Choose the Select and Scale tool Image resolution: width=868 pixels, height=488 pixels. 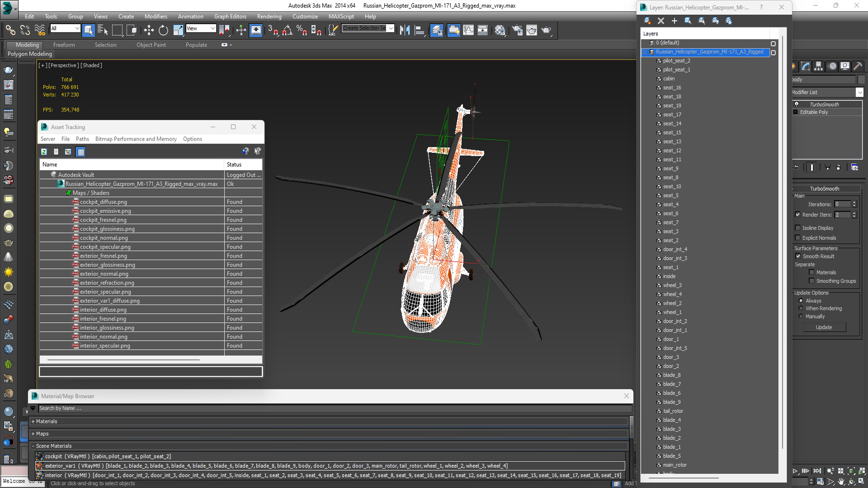[x=178, y=30]
